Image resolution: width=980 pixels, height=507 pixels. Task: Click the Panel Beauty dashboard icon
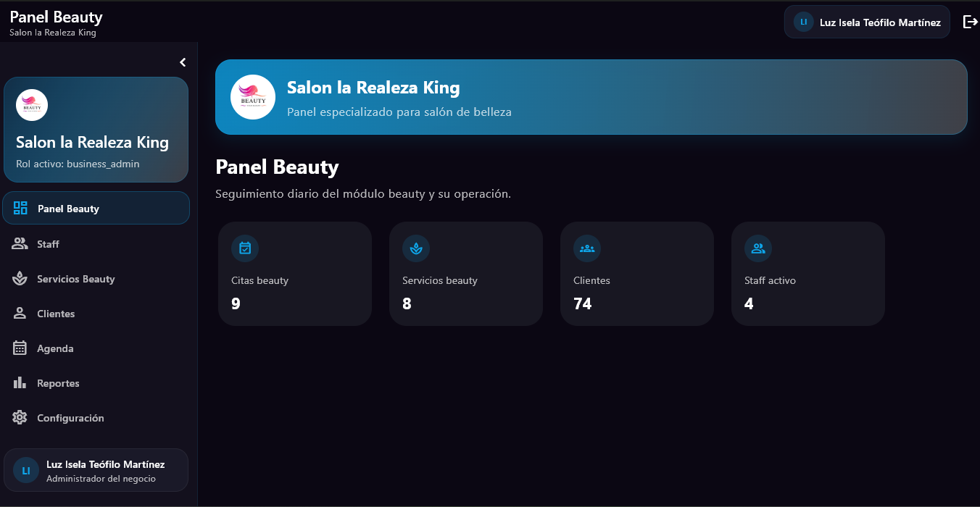pyautogui.click(x=20, y=209)
